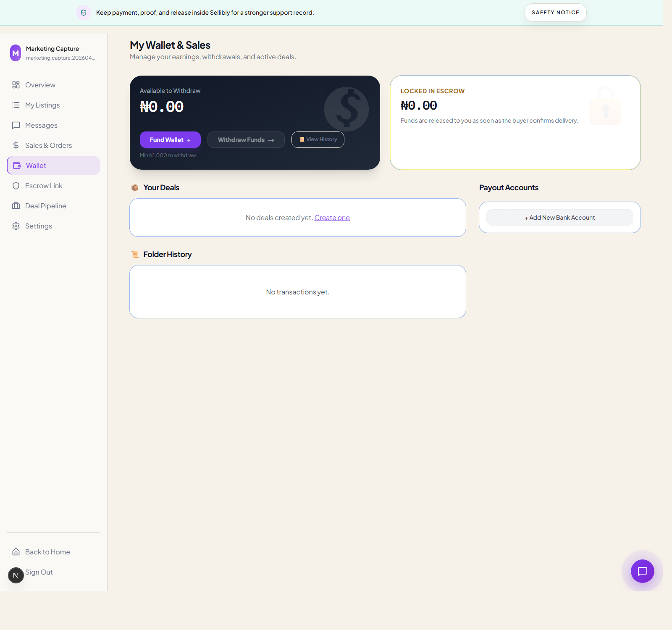Click the Create one link
Screen dimensions: 672x630
pos(332,218)
